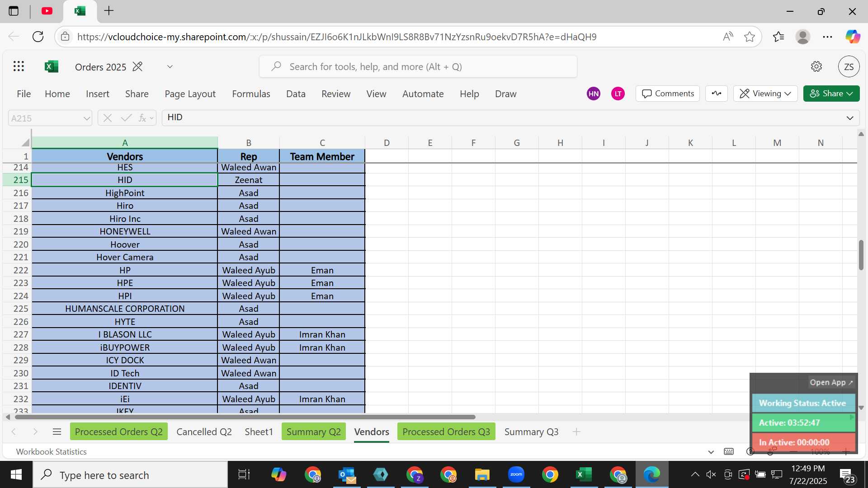Click the insert function fx icon
The height and width of the screenshot is (488, 868).
click(x=142, y=118)
